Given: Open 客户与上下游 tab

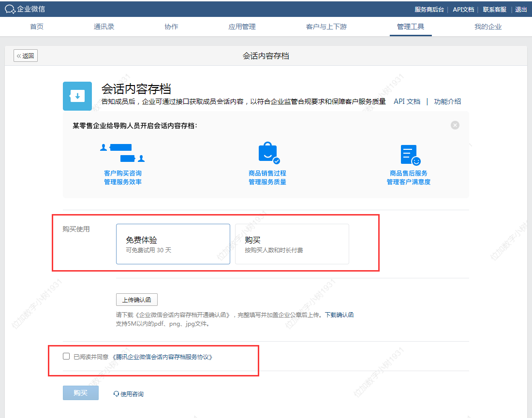Looking at the screenshot, I should 326,27.
